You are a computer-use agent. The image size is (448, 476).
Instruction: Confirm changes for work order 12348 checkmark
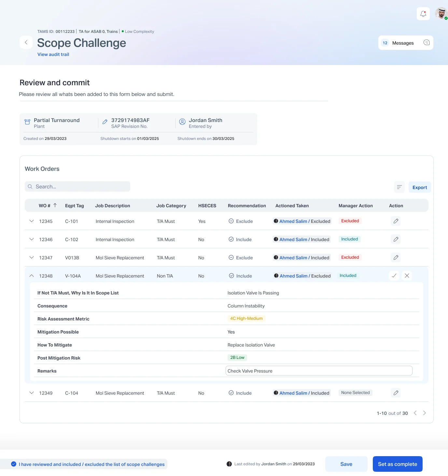[394, 276]
